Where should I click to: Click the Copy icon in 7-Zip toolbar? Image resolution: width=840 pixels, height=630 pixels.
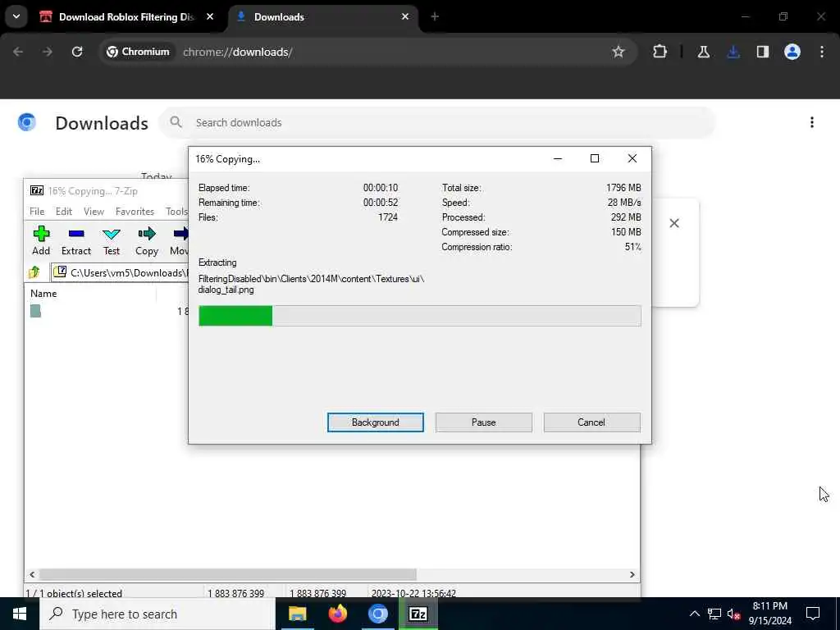(147, 234)
